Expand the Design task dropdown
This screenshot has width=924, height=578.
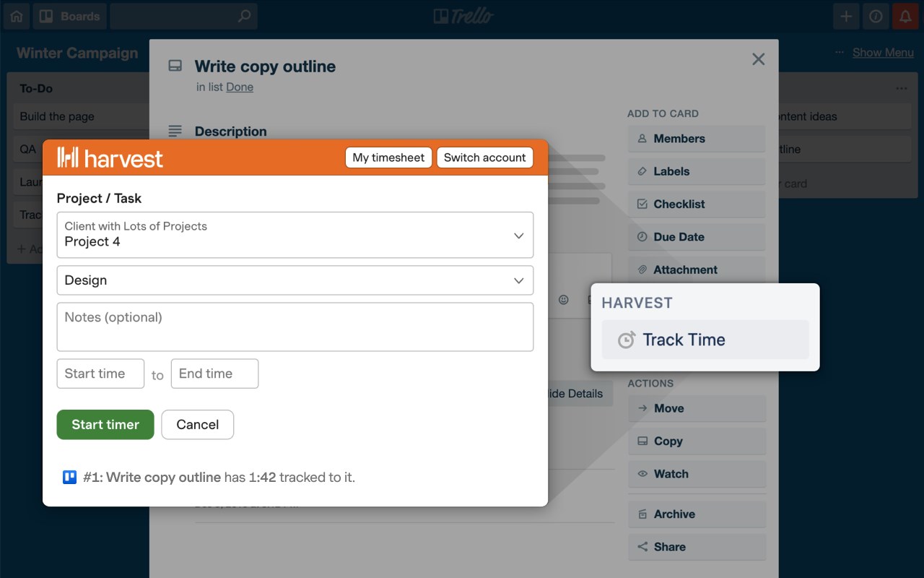click(x=295, y=280)
